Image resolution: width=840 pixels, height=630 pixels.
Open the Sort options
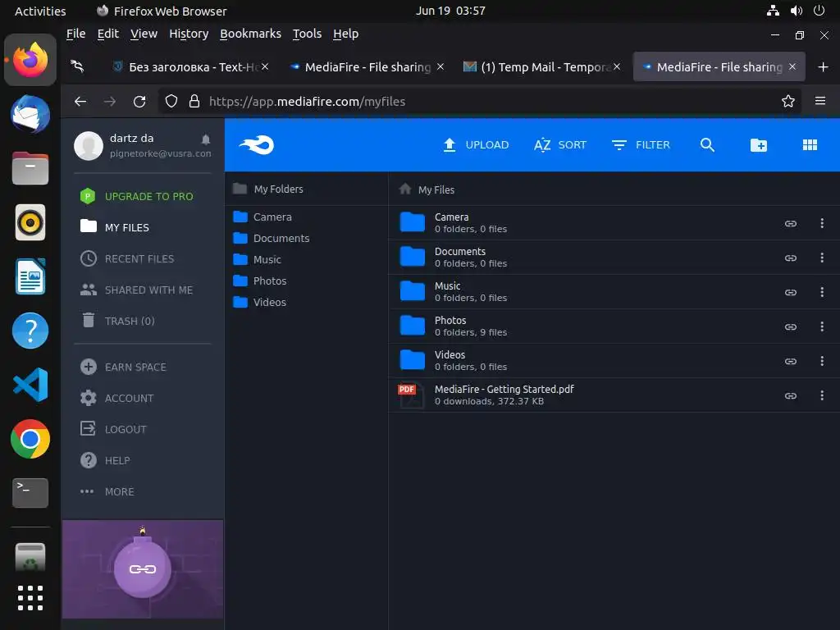pos(559,144)
